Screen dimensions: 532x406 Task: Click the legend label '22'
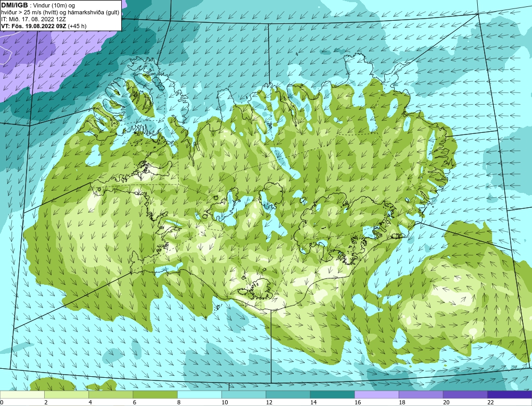pyautogui.click(x=491, y=402)
